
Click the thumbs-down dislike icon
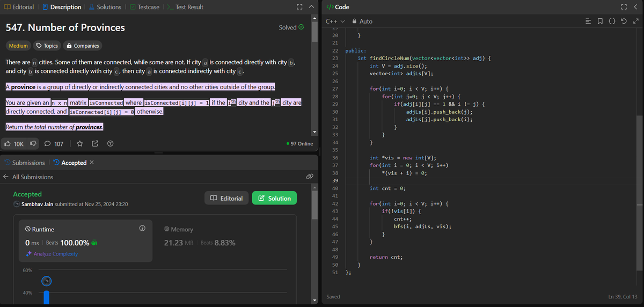[x=33, y=144]
